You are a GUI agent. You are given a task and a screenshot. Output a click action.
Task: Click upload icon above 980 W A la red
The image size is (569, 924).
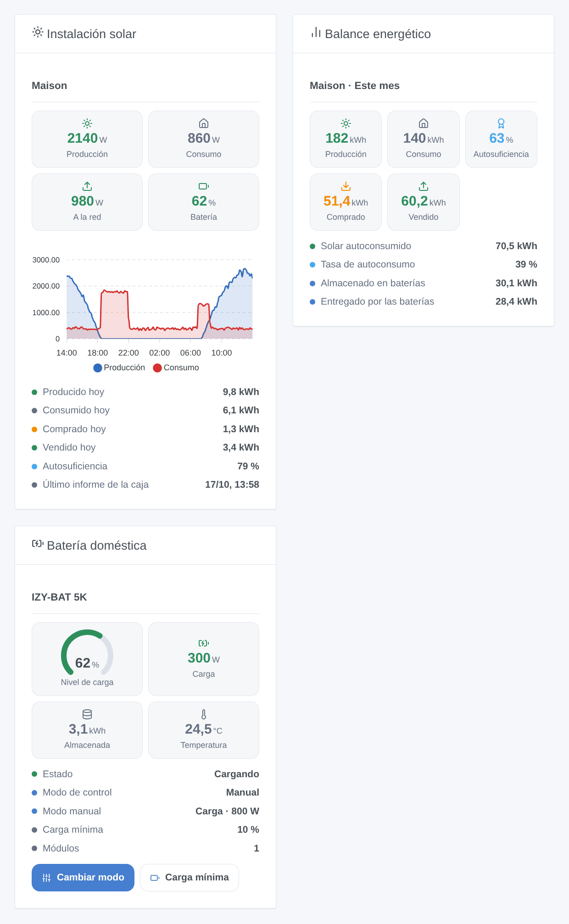click(x=87, y=186)
